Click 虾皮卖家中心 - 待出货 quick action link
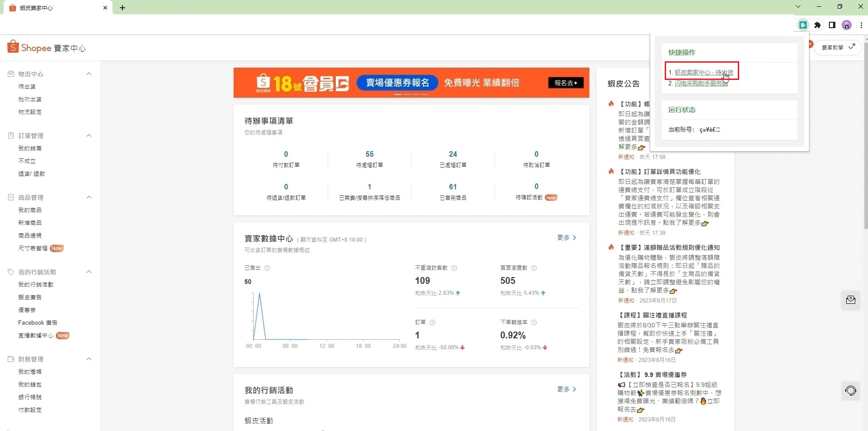Image resolution: width=868 pixels, height=431 pixels. click(704, 72)
